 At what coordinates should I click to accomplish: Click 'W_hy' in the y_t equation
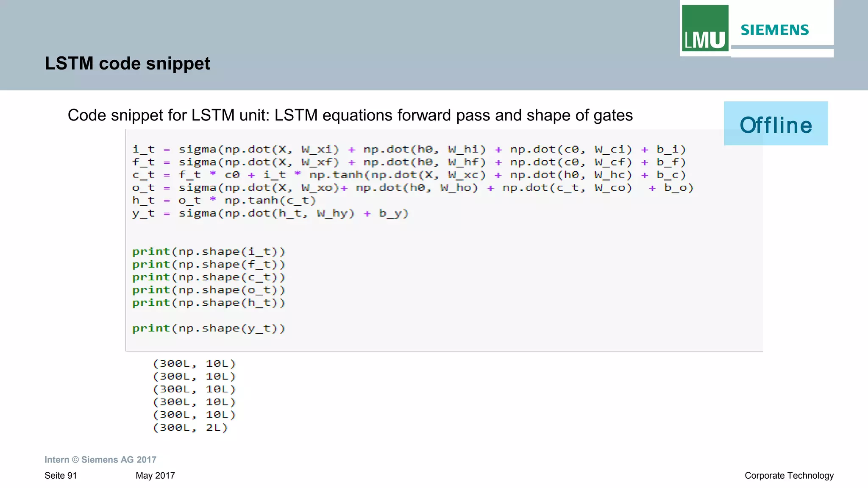point(332,213)
